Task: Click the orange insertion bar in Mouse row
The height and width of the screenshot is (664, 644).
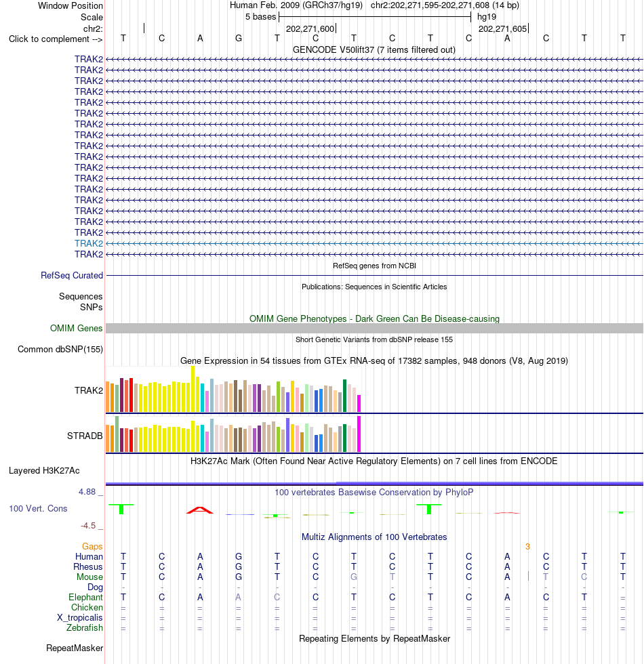Action: pos(528,577)
